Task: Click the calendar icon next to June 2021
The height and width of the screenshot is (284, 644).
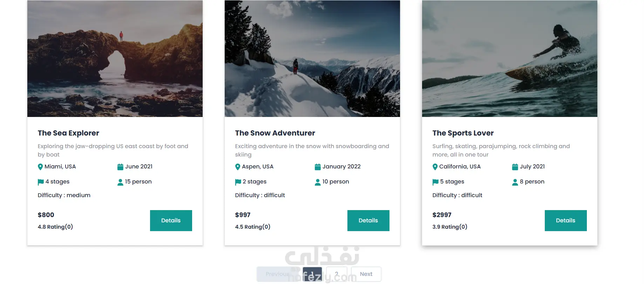Action: pyautogui.click(x=120, y=167)
